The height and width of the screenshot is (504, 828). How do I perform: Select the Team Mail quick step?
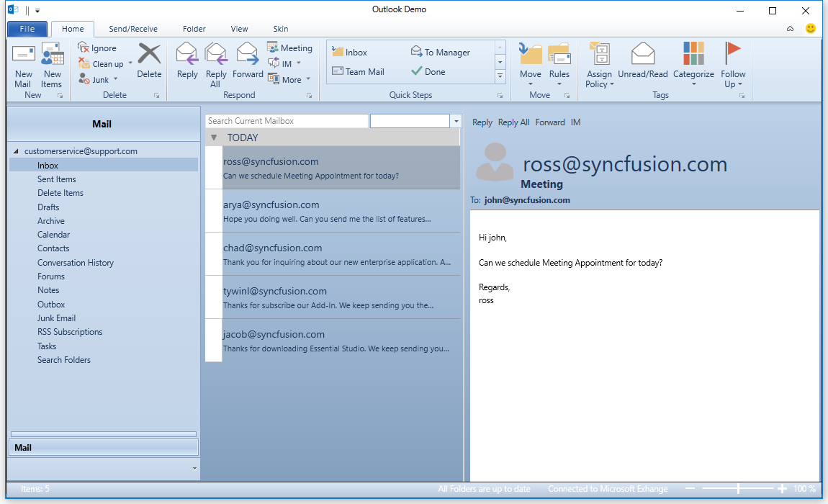[x=359, y=72]
